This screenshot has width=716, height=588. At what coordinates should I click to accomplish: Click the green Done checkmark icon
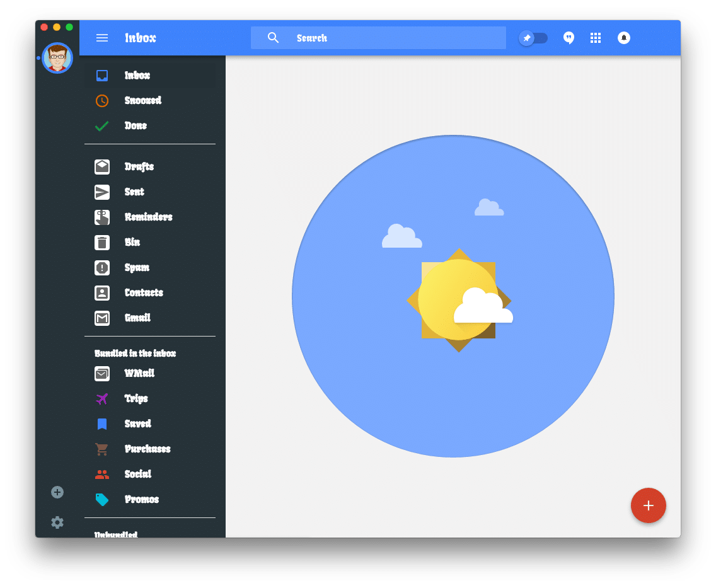(x=102, y=126)
